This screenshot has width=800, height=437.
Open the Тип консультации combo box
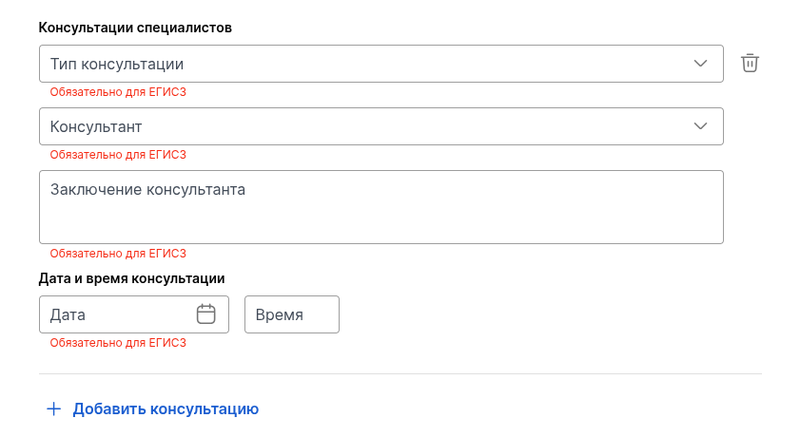(x=381, y=64)
